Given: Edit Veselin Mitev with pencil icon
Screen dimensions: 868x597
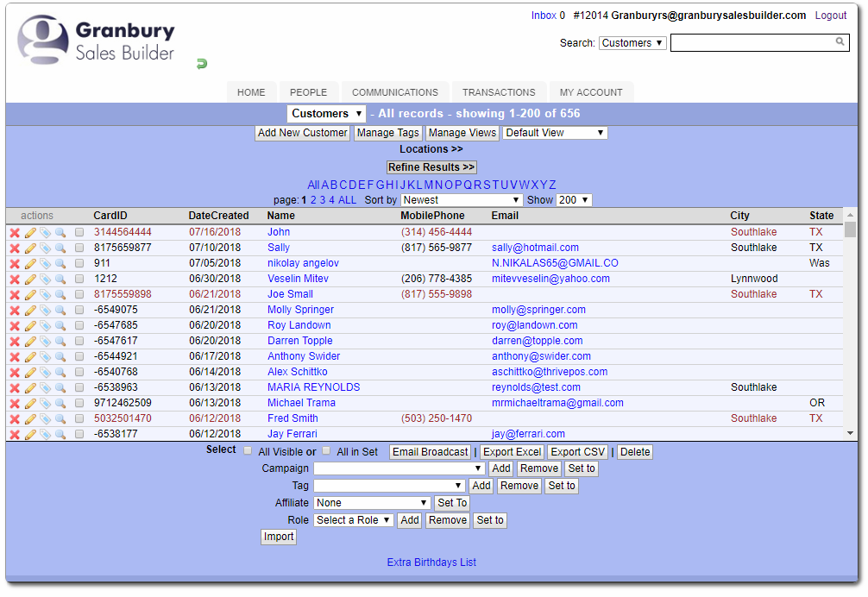Looking at the screenshot, I should 30,279.
